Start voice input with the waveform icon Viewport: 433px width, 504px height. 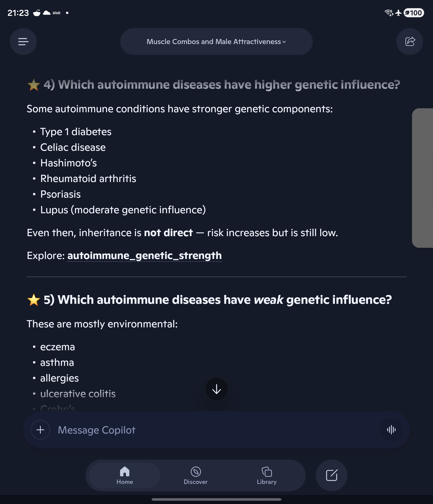pyautogui.click(x=391, y=430)
